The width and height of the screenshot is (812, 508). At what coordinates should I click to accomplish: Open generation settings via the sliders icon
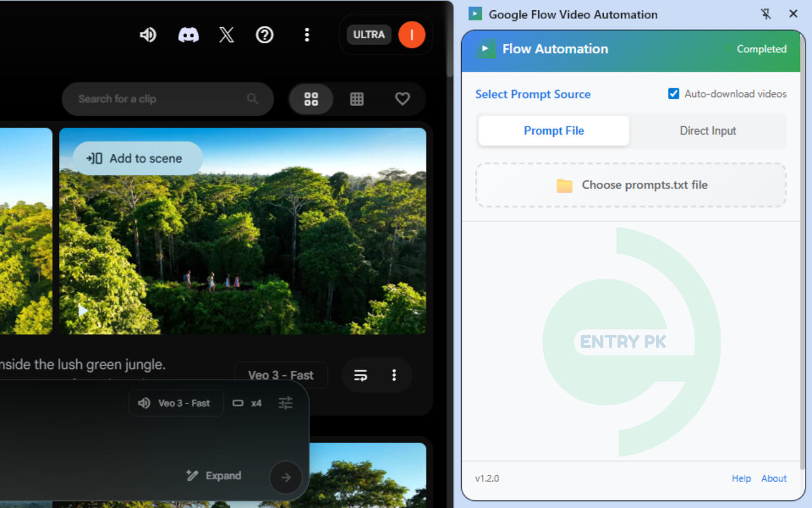(x=285, y=403)
